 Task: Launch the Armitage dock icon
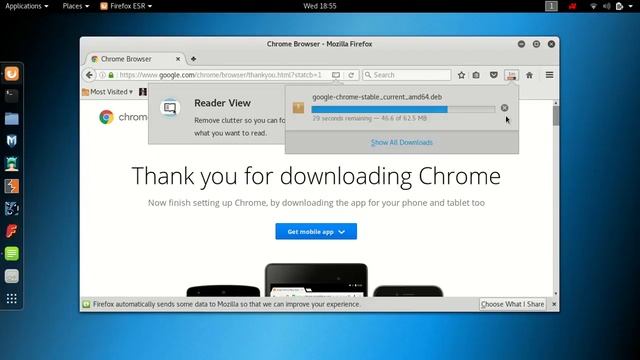(11, 164)
